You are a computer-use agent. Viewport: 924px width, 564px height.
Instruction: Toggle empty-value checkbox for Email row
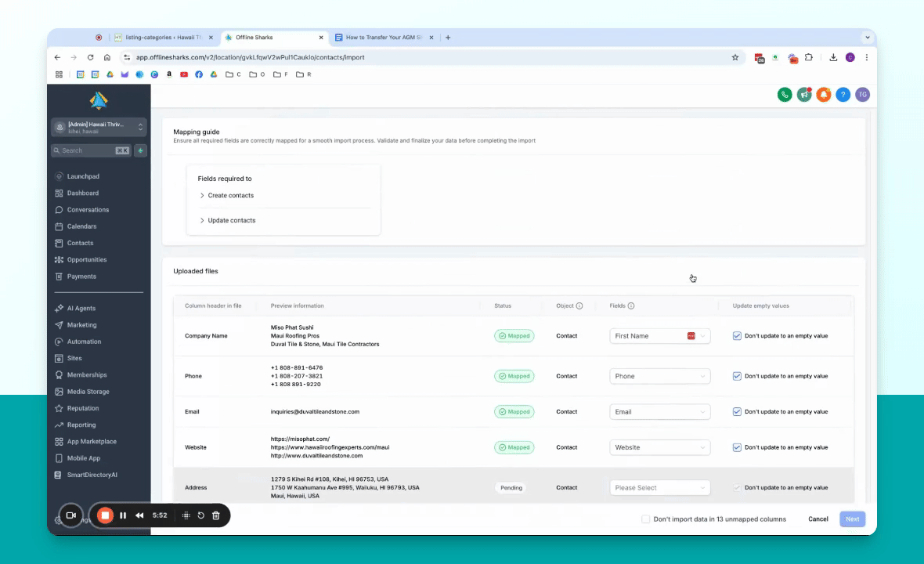737,412
